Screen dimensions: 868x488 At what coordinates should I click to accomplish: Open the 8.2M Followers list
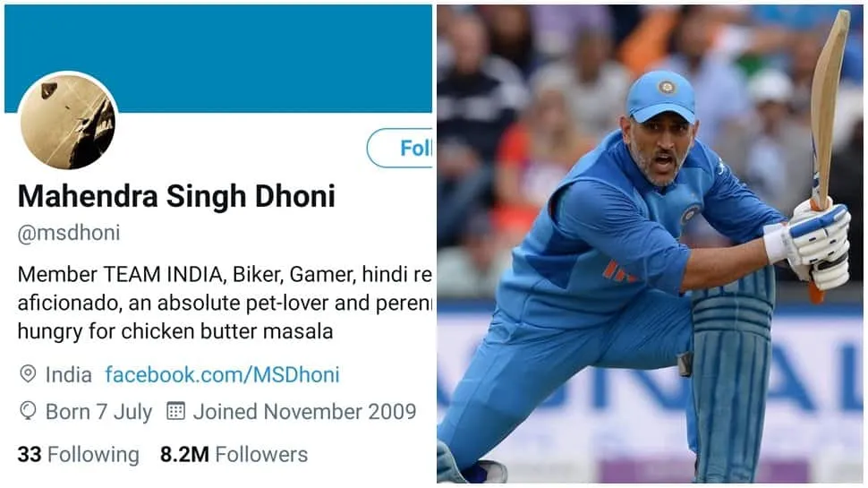[x=234, y=454]
